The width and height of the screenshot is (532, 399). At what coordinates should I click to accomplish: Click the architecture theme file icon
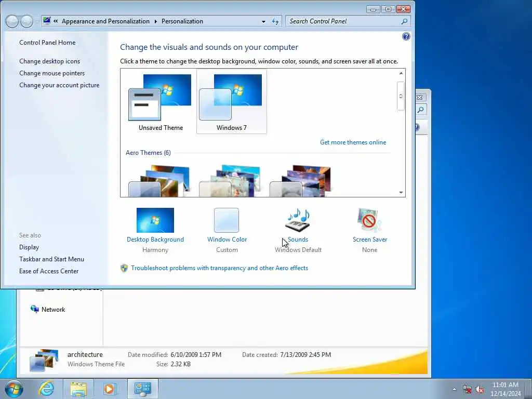(44, 360)
